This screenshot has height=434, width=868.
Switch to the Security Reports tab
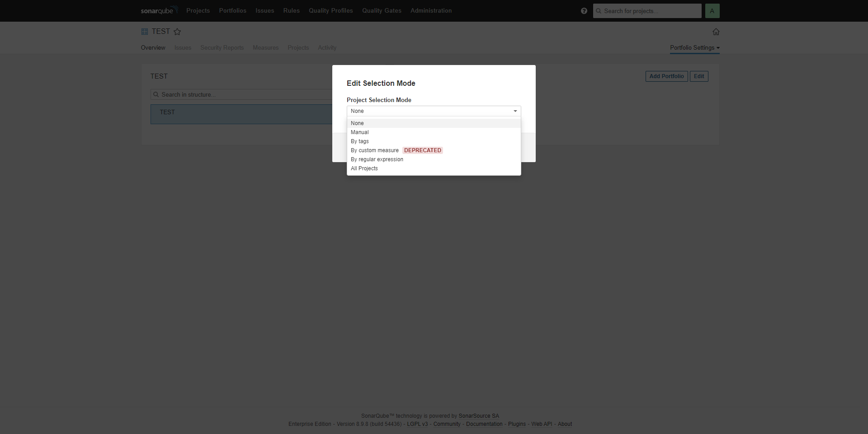pos(222,47)
